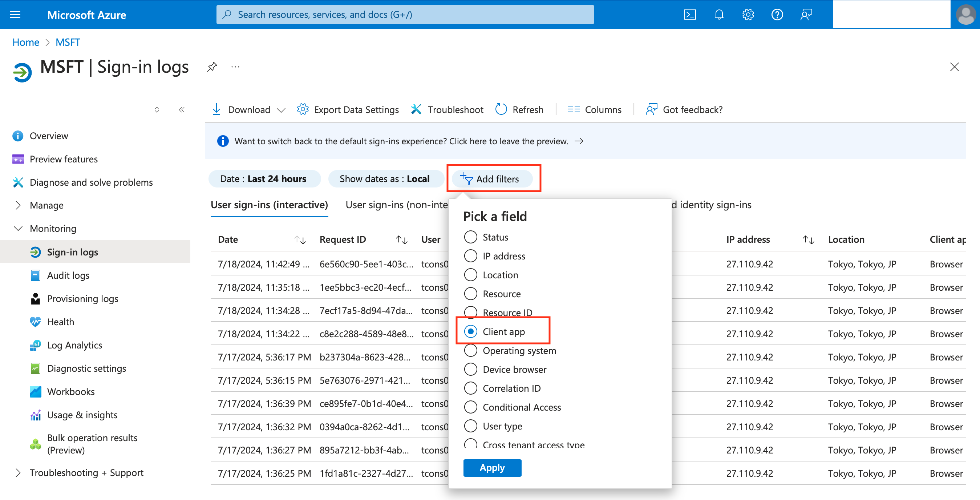Click the help question mark icon
This screenshot has width=980, height=500.
pyautogui.click(x=777, y=15)
